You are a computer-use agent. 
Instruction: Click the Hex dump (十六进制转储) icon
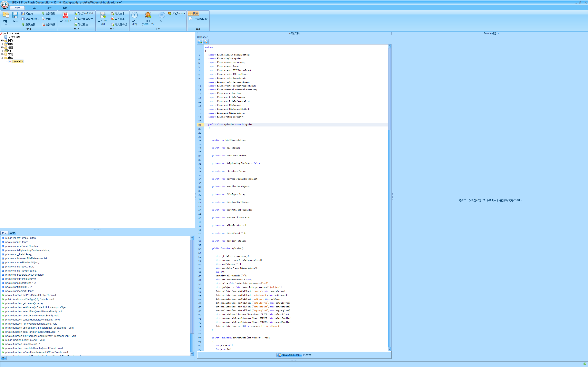point(191,19)
